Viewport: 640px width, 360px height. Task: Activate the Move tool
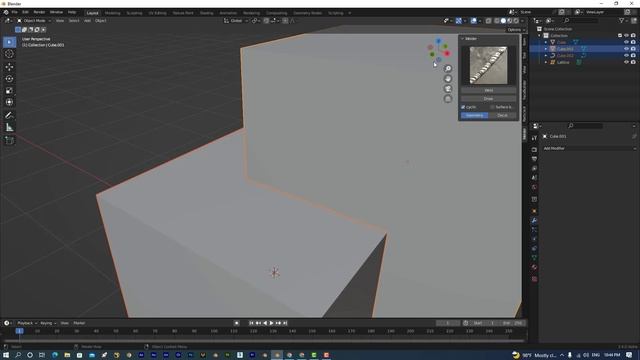pyautogui.click(x=9, y=67)
